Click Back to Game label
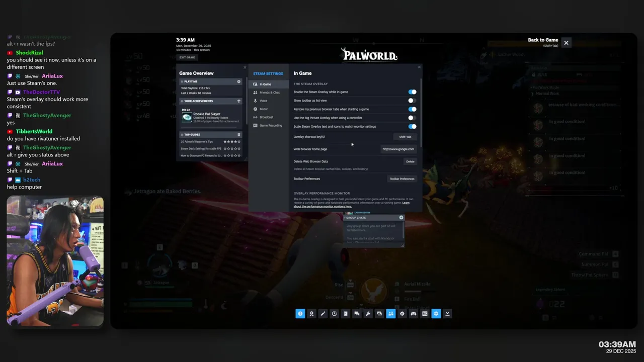Image resolution: width=644 pixels, height=362 pixels. 543,40
